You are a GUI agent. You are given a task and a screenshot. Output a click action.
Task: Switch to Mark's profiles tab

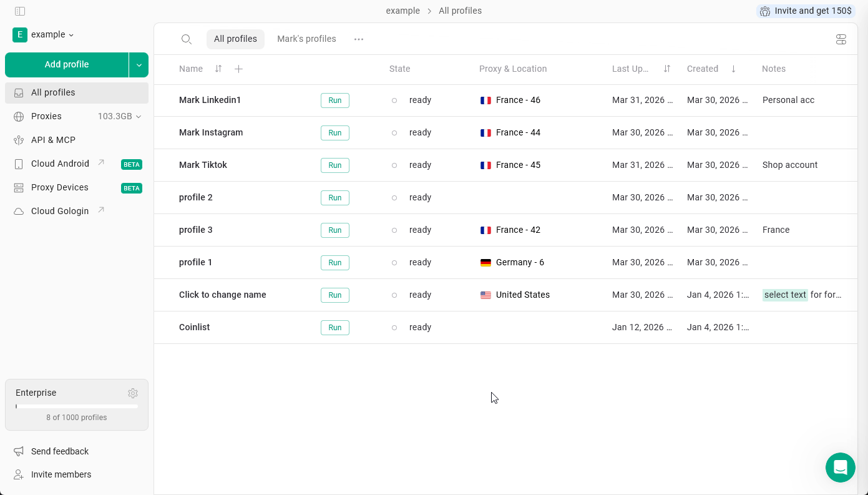(x=306, y=39)
